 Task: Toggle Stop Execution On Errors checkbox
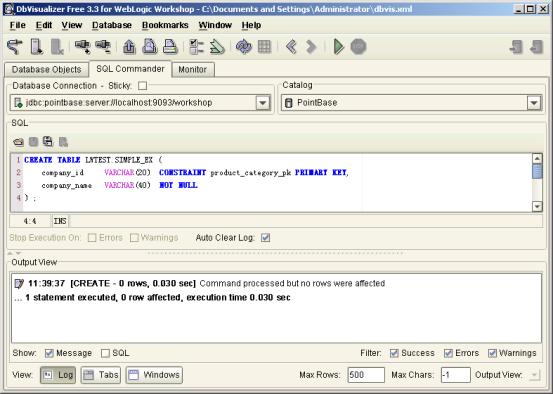(x=92, y=238)
